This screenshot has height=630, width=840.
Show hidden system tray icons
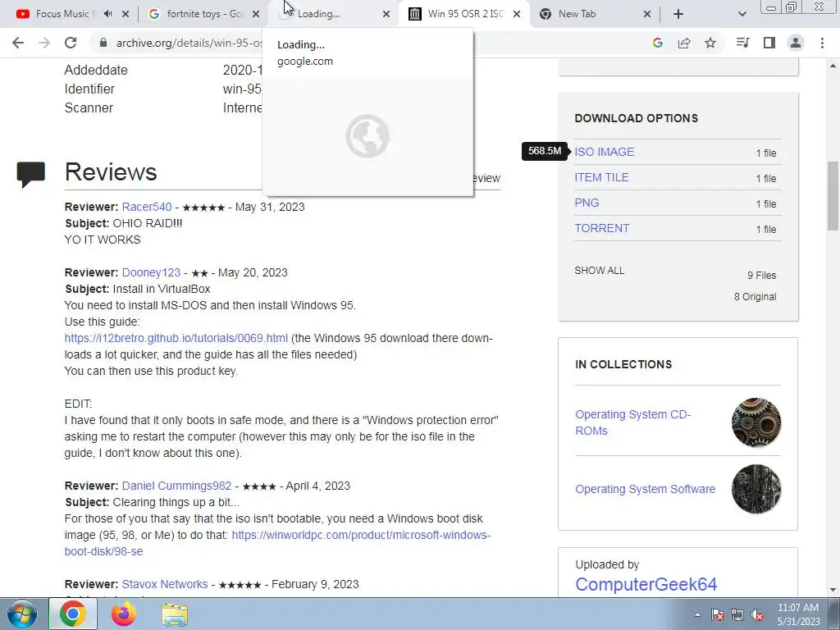coord(697,615)
